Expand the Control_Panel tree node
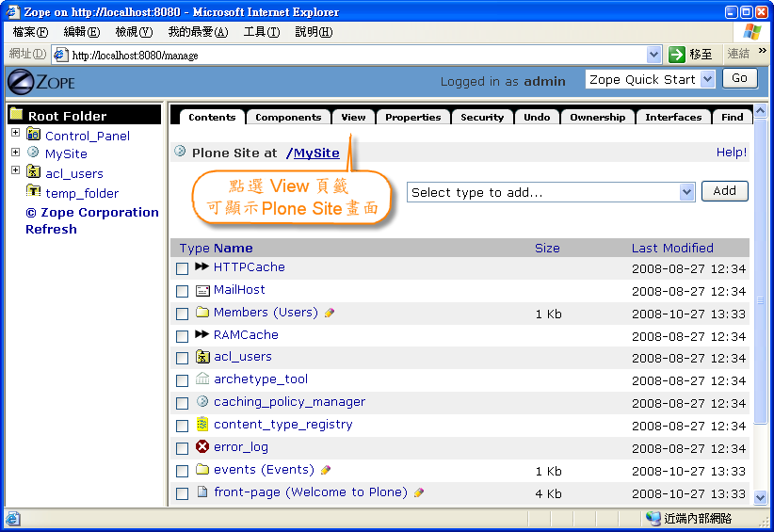The width and height of the screenshot is (774, 532). coord(15,133)
